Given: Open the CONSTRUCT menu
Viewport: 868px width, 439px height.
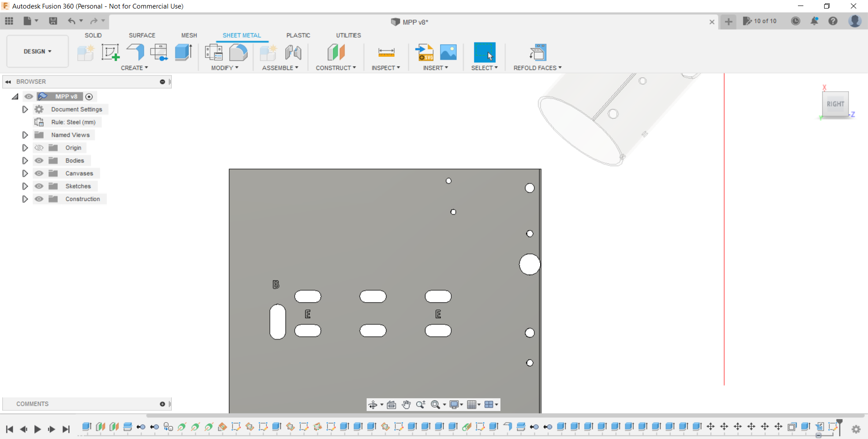Looking at the screenshot, I should [x=336, y=68].
